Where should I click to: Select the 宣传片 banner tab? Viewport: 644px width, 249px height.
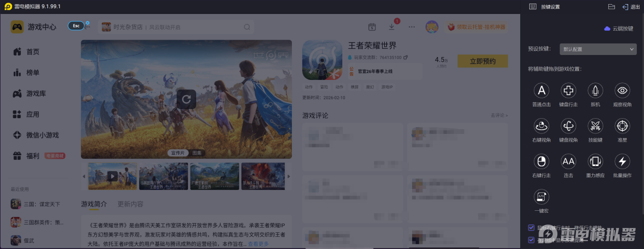[x=177, y=153]
